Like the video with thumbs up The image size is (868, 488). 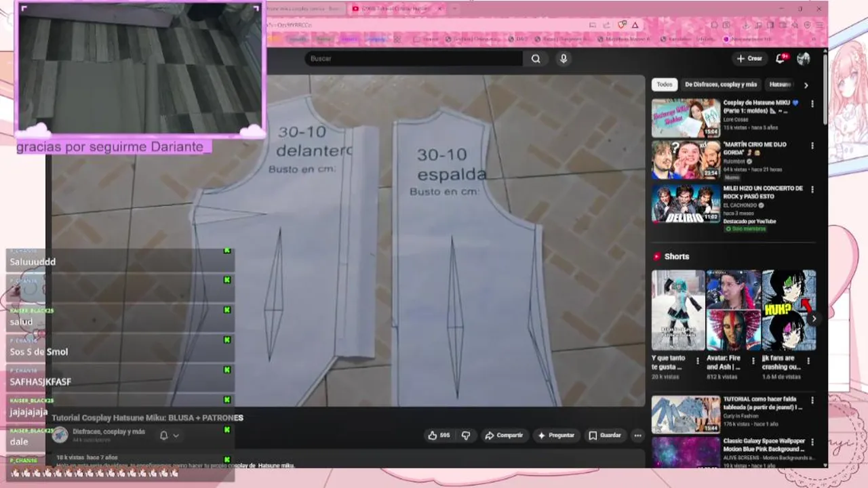point(439,435)
